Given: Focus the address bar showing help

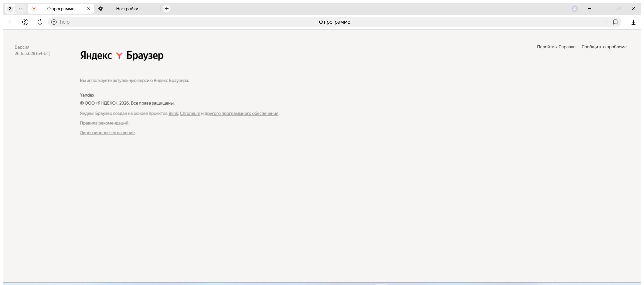Looking at the screenshot, I should 335,22.
